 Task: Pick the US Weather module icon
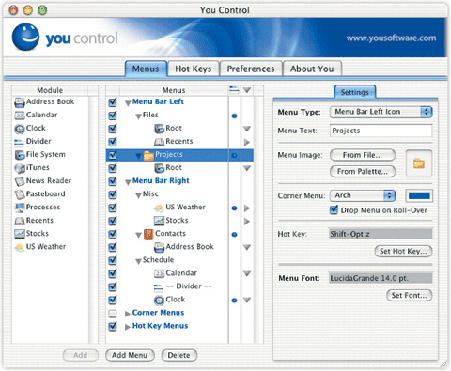pos(19,247)
